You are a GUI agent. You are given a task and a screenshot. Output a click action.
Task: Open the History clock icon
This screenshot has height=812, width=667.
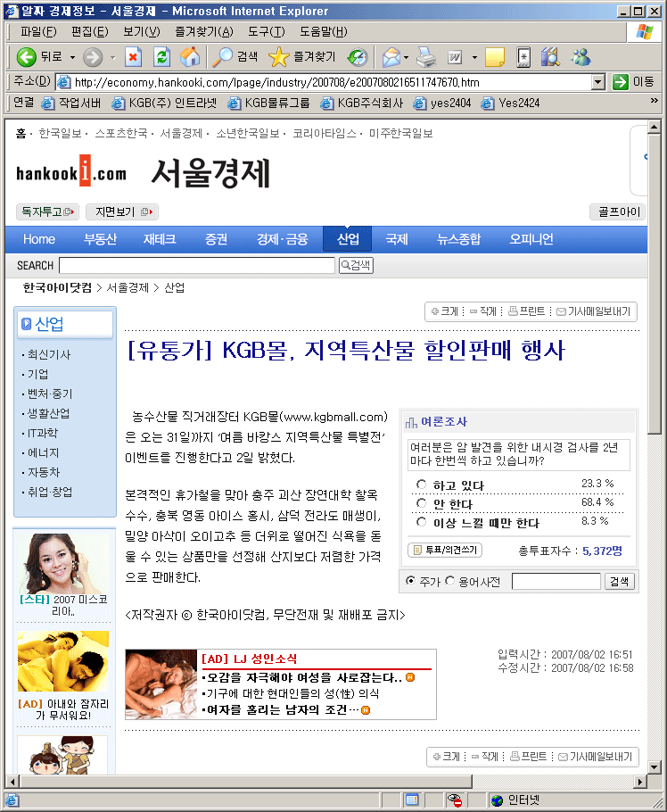point(358,57)
